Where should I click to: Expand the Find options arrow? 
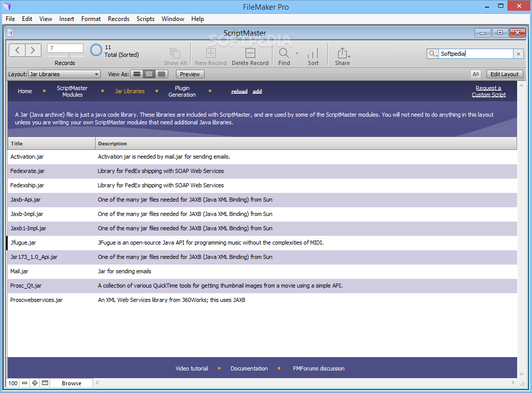tap(297, 53)
